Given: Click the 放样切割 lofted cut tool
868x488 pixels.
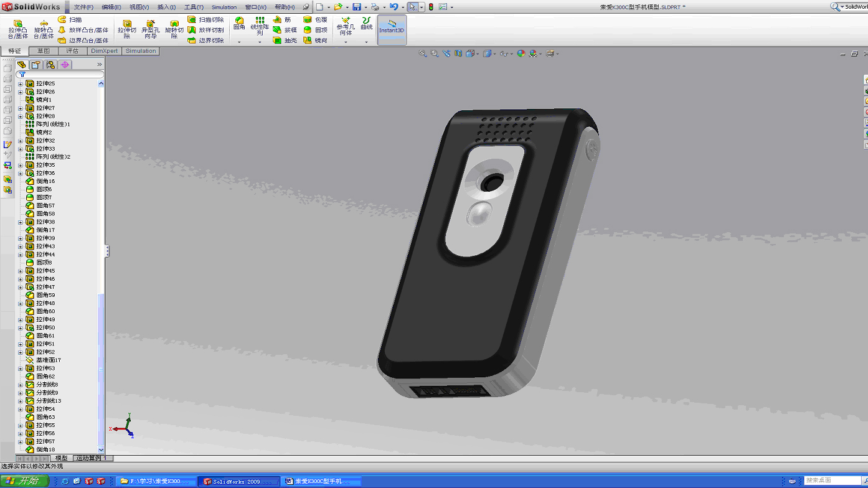Looking at the screenshot, I should point(205,30).
